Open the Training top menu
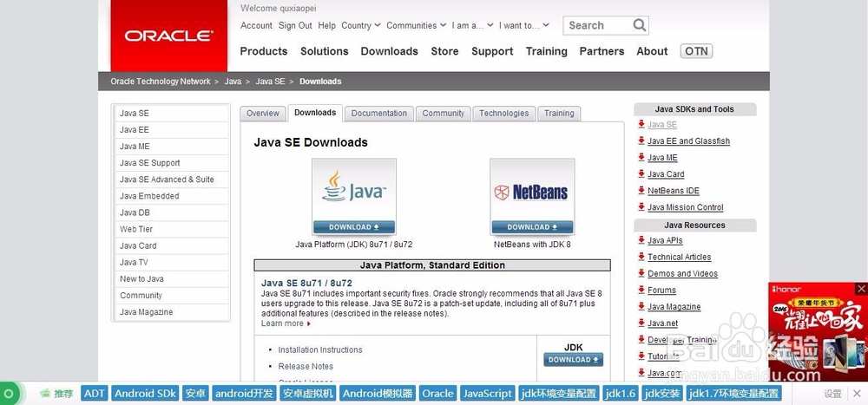Image resolution: width=868 pixels, height=405 pixels. [x=546, y=51]
